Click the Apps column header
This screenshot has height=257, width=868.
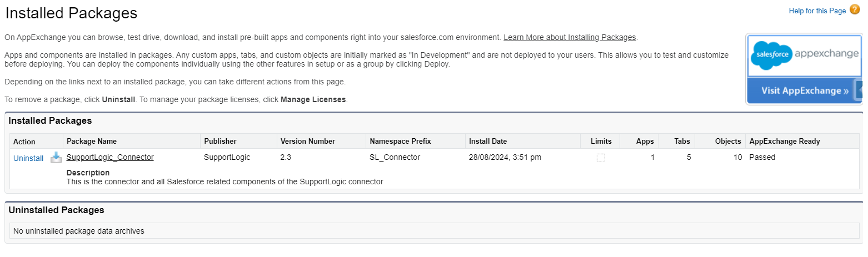[645, 141]
